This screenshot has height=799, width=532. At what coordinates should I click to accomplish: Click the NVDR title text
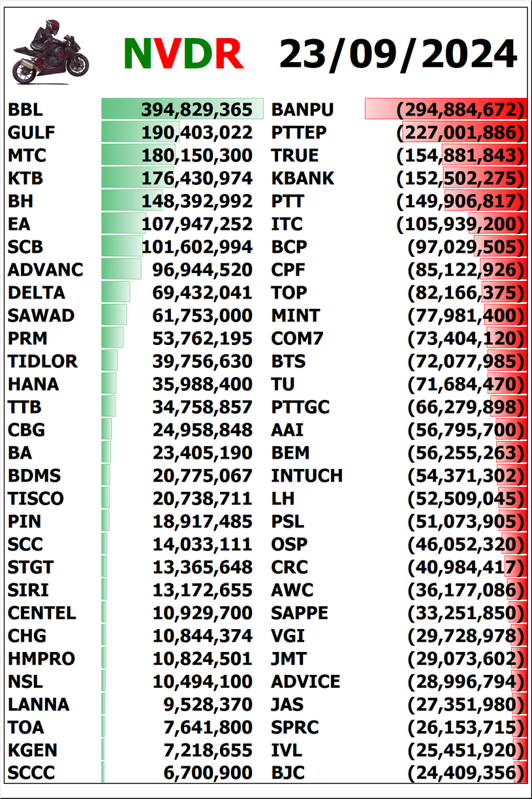click(x=183, y=54)
